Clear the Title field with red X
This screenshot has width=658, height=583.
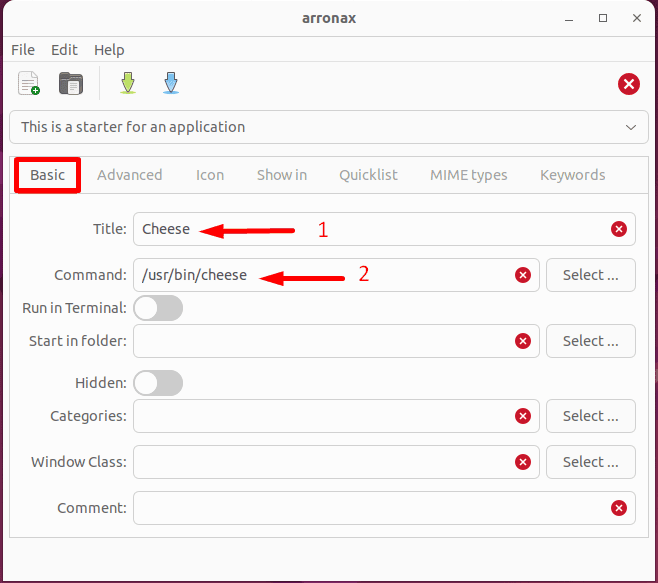pos(618,229)
